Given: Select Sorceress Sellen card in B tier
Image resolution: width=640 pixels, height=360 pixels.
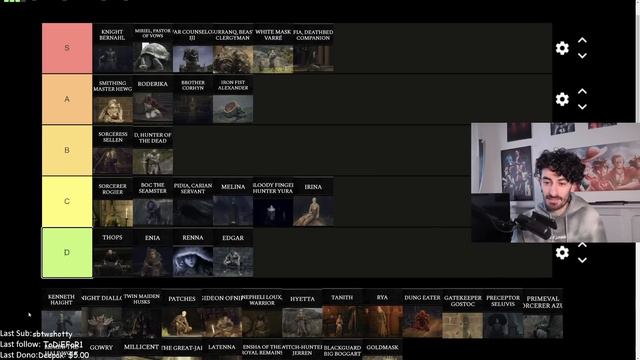Looking at the screenshot, I should (113, 150).
